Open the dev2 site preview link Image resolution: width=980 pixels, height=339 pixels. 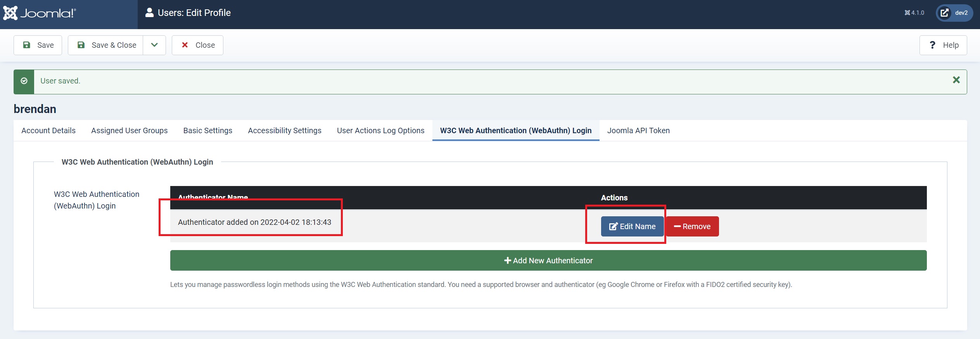pos(954,13)
